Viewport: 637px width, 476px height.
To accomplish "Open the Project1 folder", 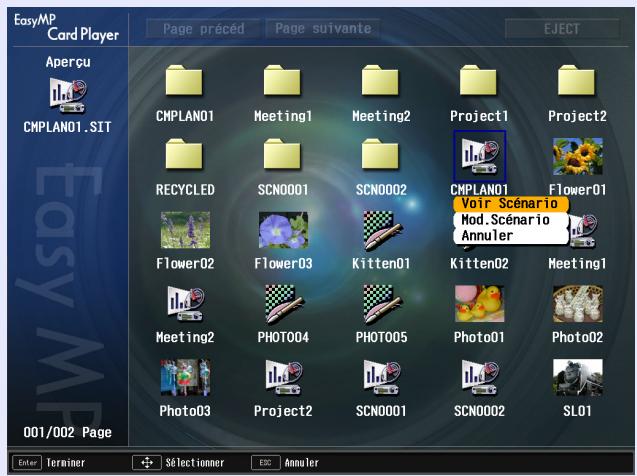I will (x=478, y=81).
